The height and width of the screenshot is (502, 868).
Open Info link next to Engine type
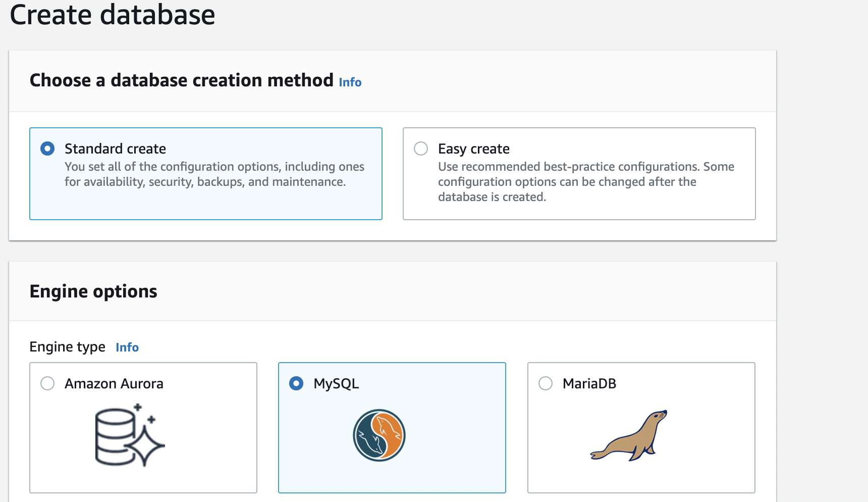127,347
